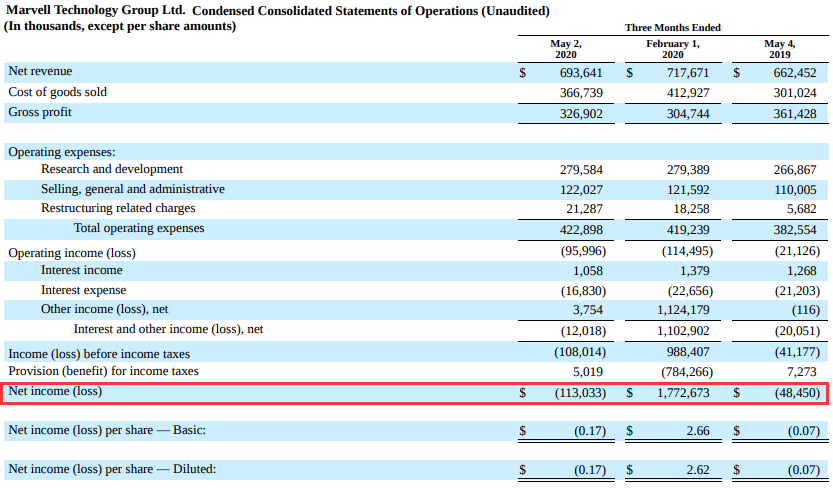The height and width of the screenshot is (488, 833).
Task: Select the 'Interest income' label
Action: 81,270
